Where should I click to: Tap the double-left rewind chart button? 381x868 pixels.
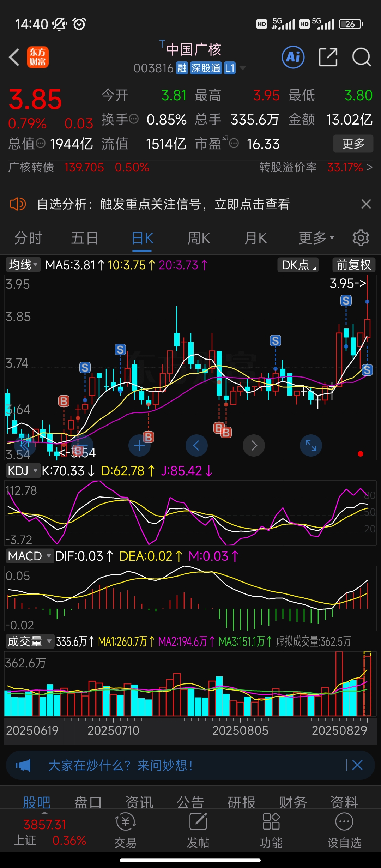pos(25,446)
